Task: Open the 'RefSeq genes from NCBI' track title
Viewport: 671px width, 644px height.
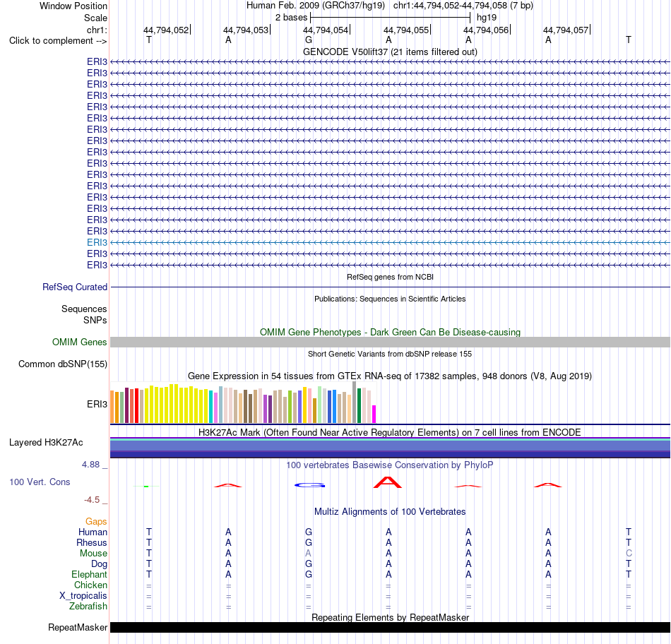Action: (390, 277)
